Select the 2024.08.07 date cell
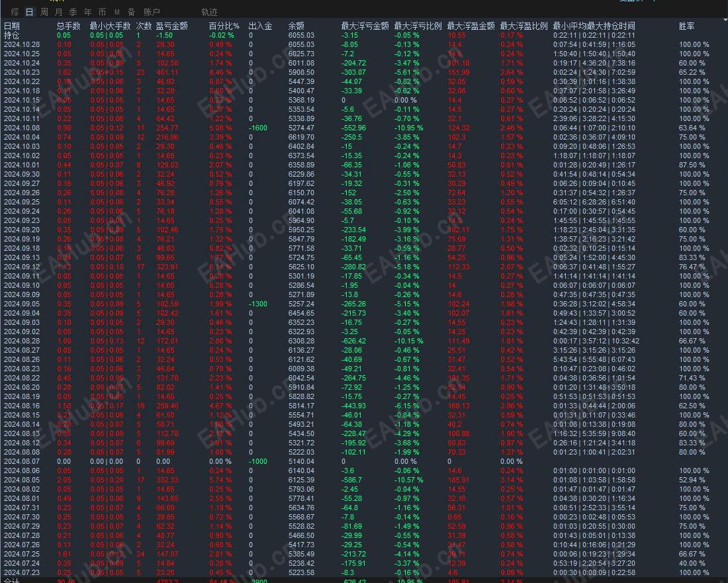 point(22,462)
